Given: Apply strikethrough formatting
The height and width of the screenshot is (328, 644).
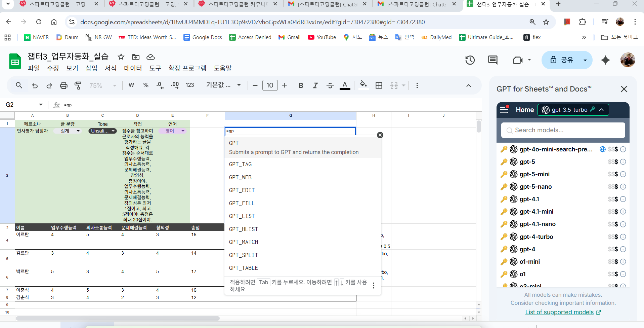Looking at the screenshot, I should [330, 85].
